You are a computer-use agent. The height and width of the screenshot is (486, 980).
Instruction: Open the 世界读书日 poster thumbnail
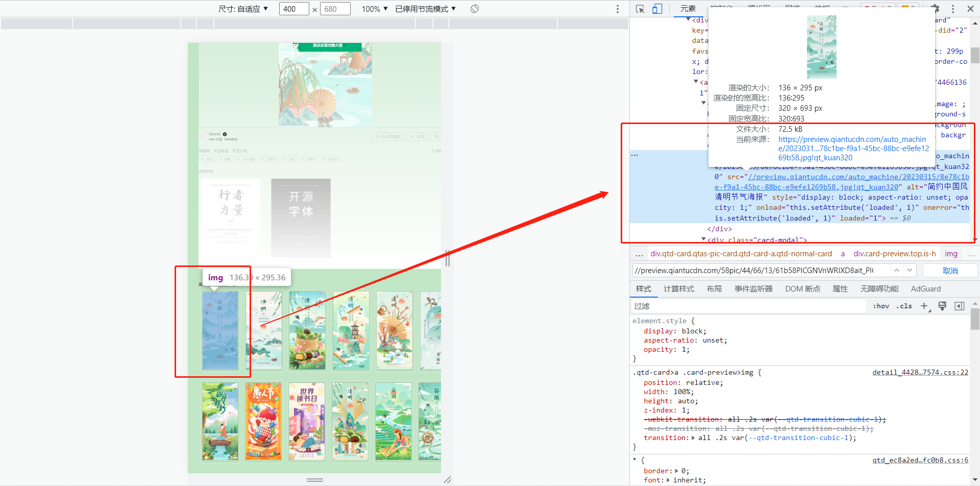pos(307,422)
